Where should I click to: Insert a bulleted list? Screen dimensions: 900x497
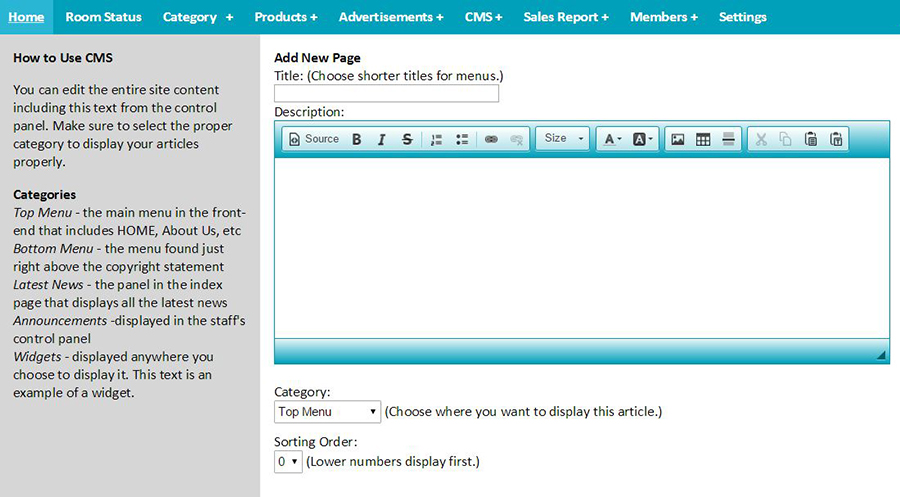point(462,139)
